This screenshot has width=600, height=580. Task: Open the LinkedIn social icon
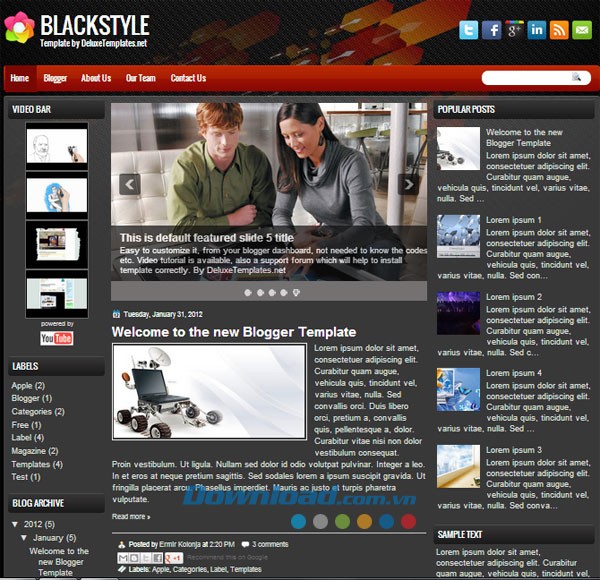click(x=536, y=30)
